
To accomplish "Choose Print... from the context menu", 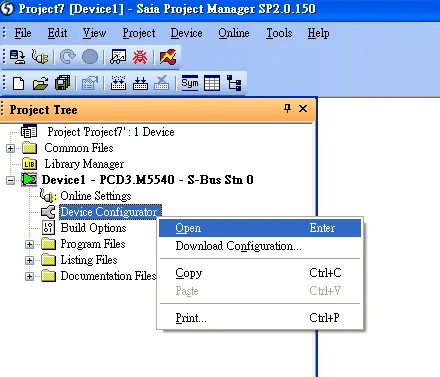I will pyautogui.click(x=260, y=318).
